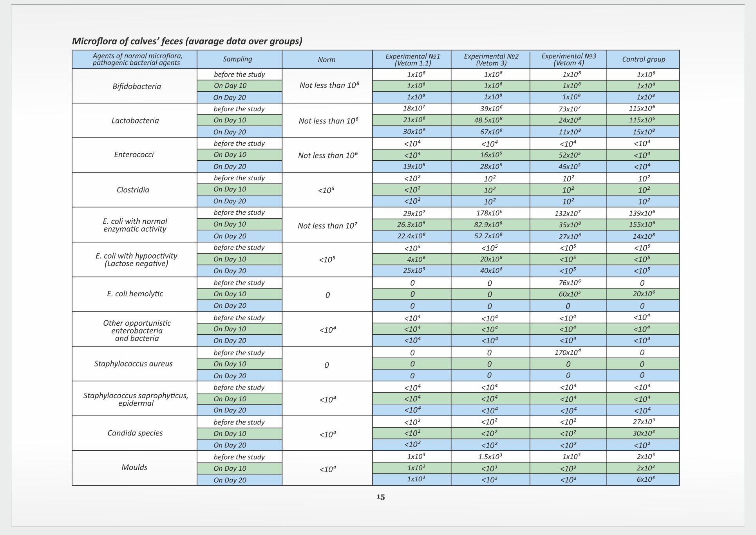This screenshot has height=535, width=756.
Task: Select the Clostridia agent cell
Action: [x=133, y=190]
